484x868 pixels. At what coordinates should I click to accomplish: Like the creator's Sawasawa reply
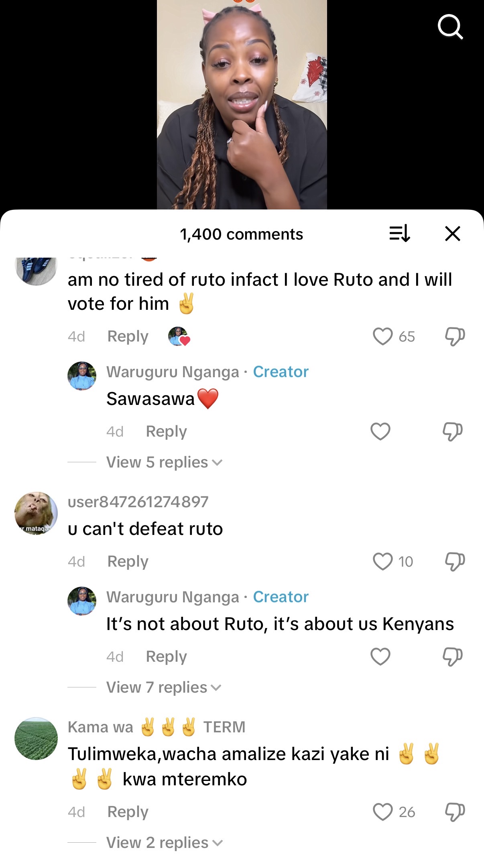click(x=380, y=431)
